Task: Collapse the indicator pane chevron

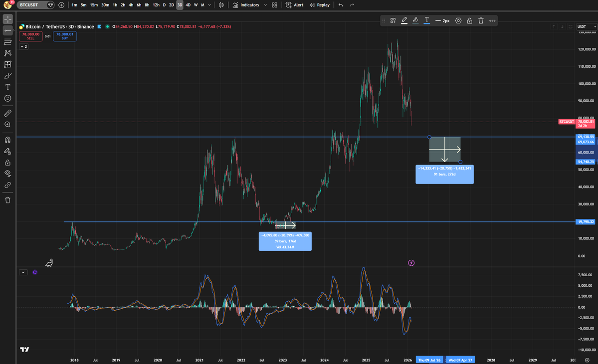Action: click(x=23, y=272)
